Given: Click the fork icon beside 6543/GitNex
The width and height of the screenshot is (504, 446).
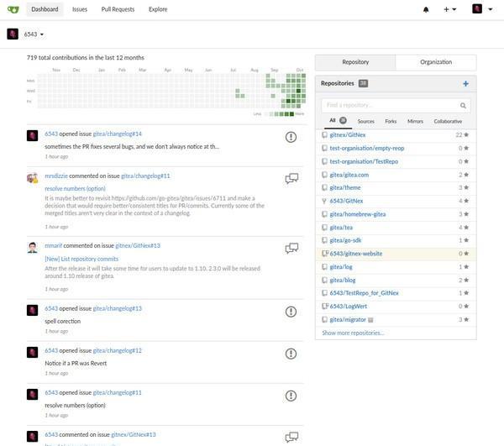Looking at the screenshot, I should pyautogui.click(x=324, y=201).
